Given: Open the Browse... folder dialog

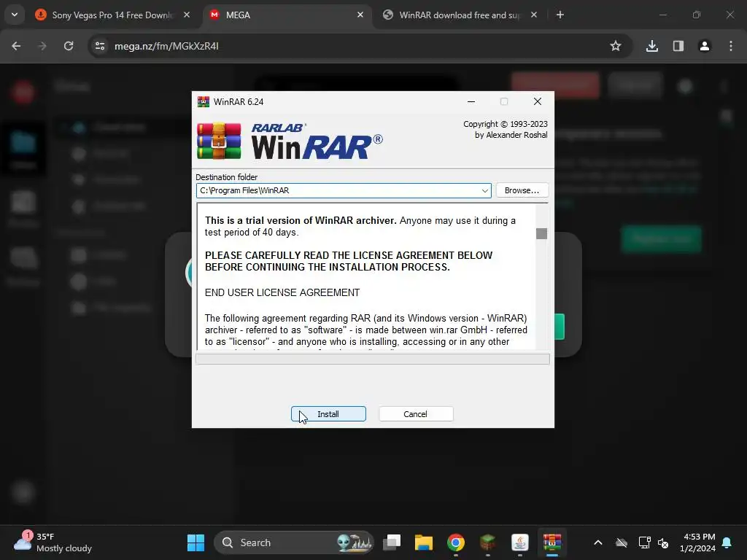Looking at the screenshot, I should (x=522, y=190).
